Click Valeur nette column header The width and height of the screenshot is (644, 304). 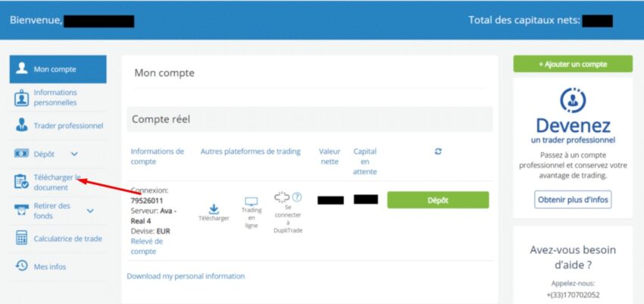tap(330, 156)
